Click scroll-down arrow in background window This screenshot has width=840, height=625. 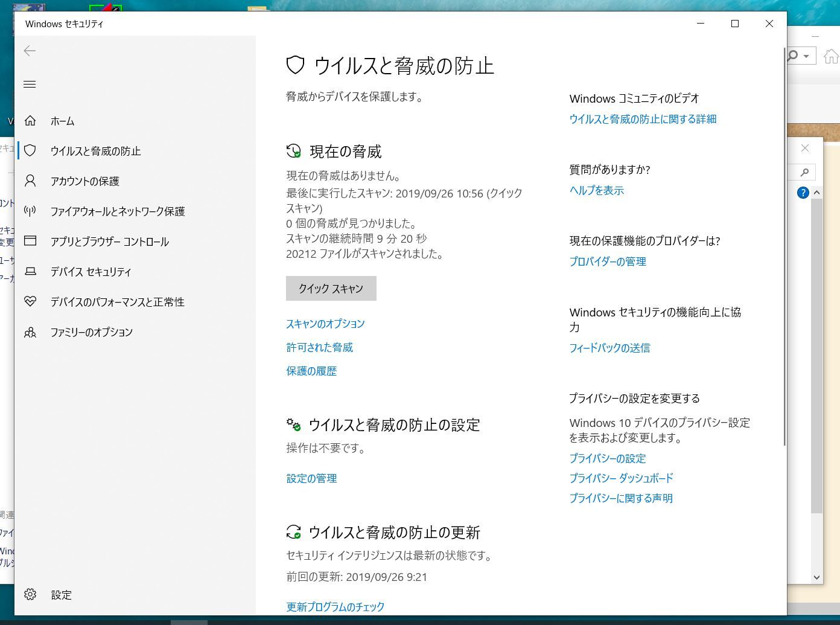point(816,577)
